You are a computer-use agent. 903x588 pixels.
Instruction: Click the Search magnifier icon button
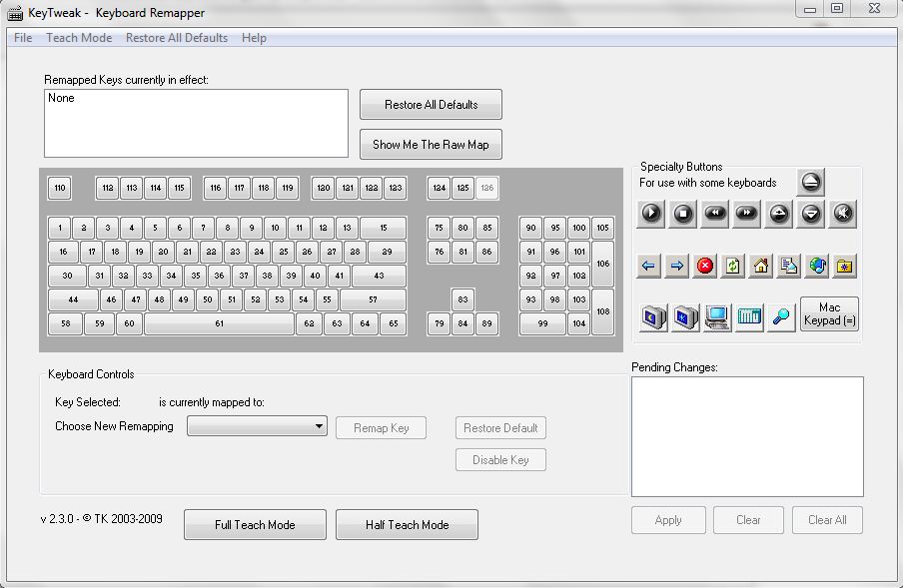pyautogui.click(x=781, y=317)
